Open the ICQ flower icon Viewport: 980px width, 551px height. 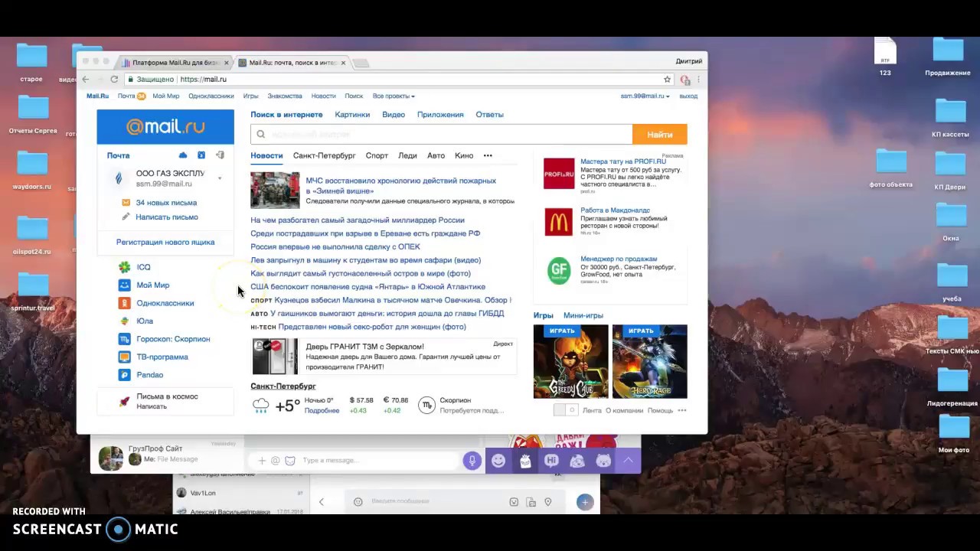(x=124, y=267)
